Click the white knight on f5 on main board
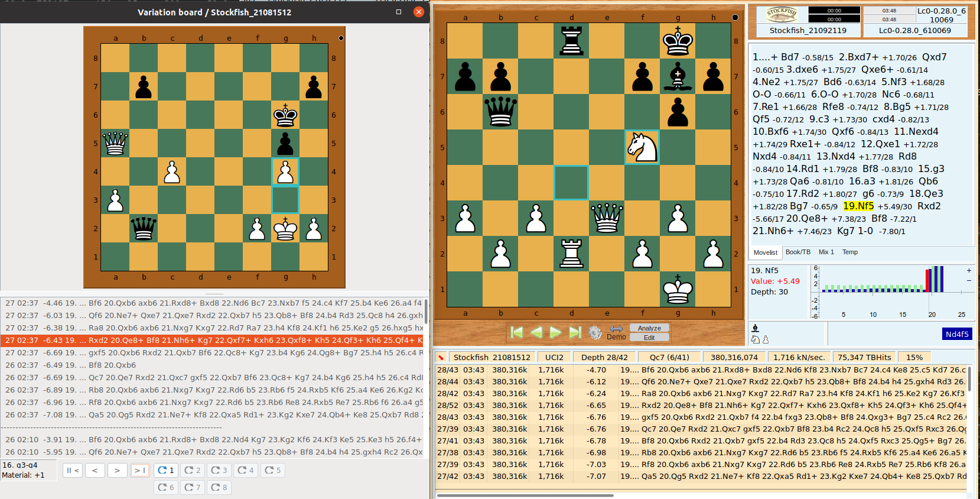This screenshot has height=499, width=980. coord(642,147)
